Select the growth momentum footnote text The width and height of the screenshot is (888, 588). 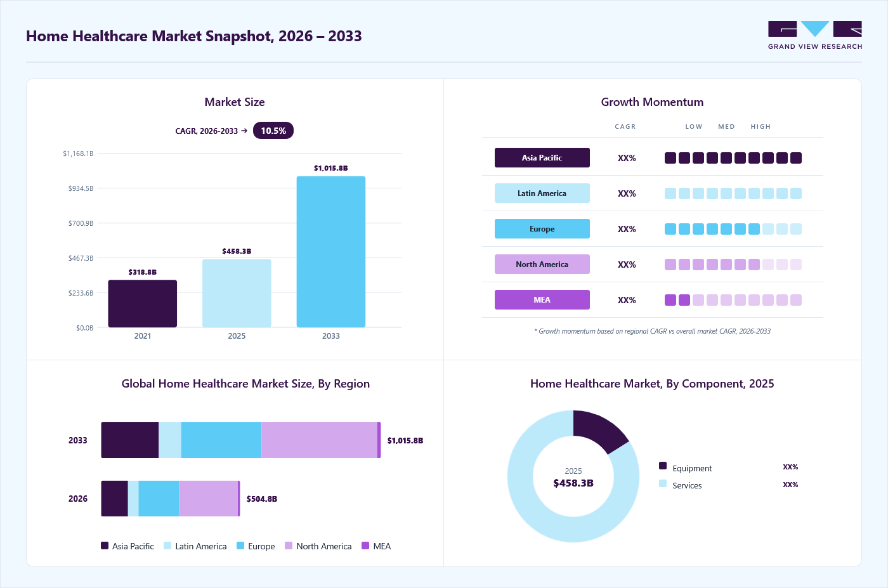pyautogui.click(x=652, y=331)
